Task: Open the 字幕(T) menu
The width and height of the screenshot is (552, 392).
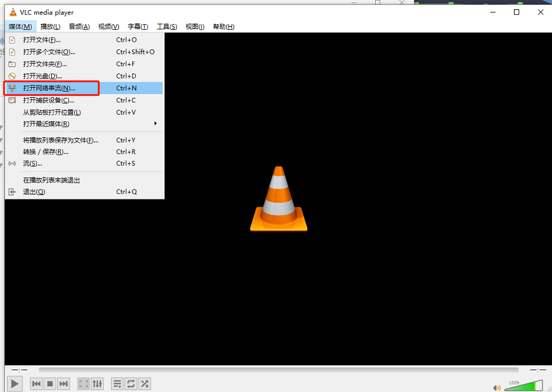Action: [138, 26]
